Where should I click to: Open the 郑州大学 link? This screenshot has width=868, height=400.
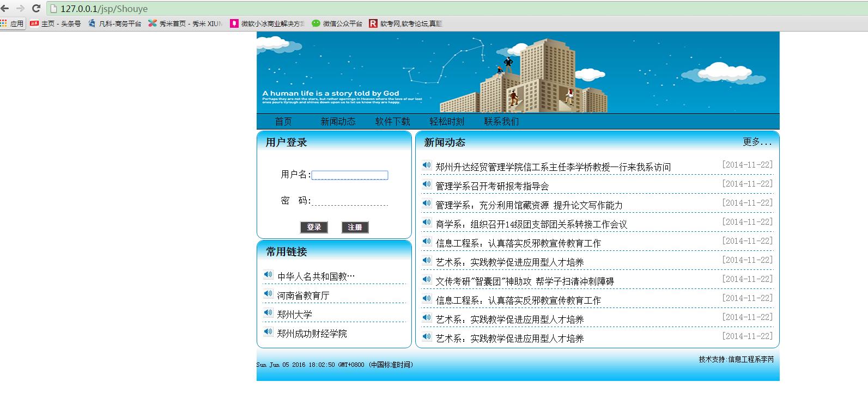(294, 315)
